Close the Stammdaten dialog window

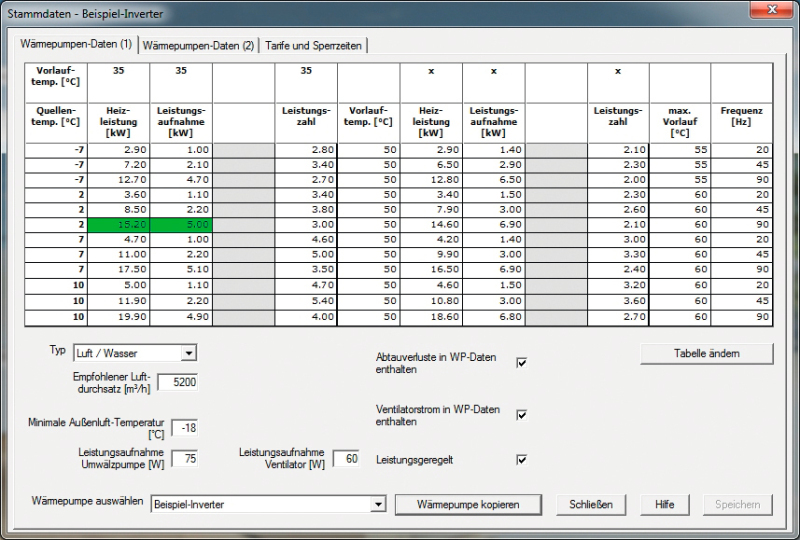coord(772,9)
